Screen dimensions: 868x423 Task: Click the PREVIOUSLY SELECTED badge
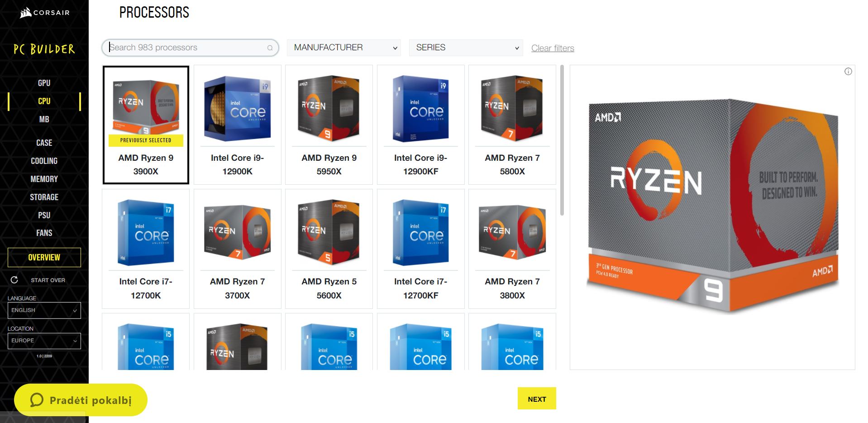coord(146,140)
